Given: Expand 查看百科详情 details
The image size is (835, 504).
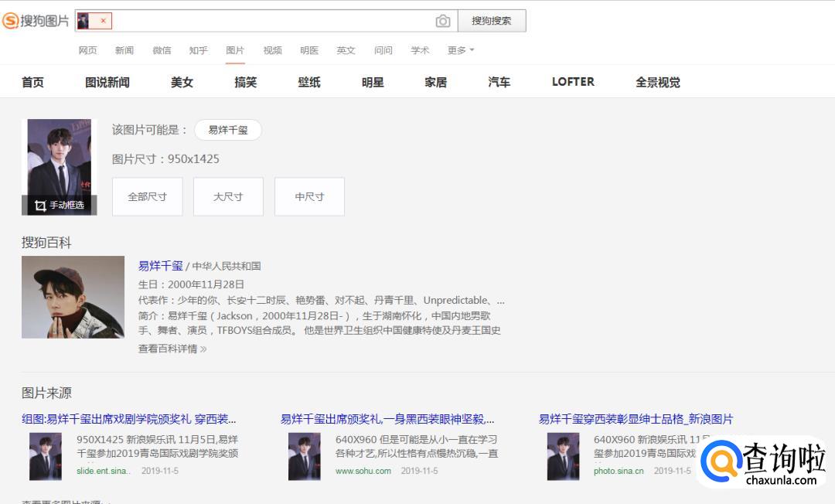Looking at the screenshot, I should click(x=172, y=349).
